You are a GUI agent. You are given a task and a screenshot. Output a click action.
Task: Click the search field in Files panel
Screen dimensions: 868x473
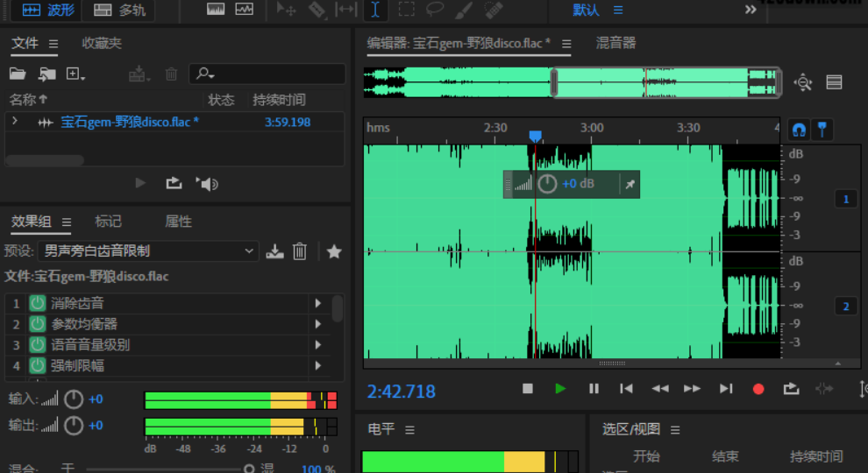(x=267, y=74)
